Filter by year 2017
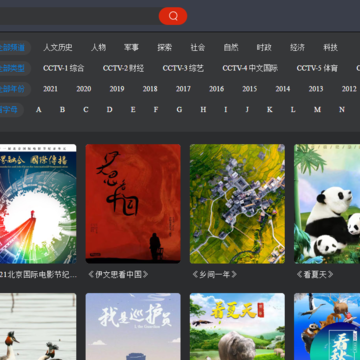The height and width of the screenshot is (360, 360). 183,89
